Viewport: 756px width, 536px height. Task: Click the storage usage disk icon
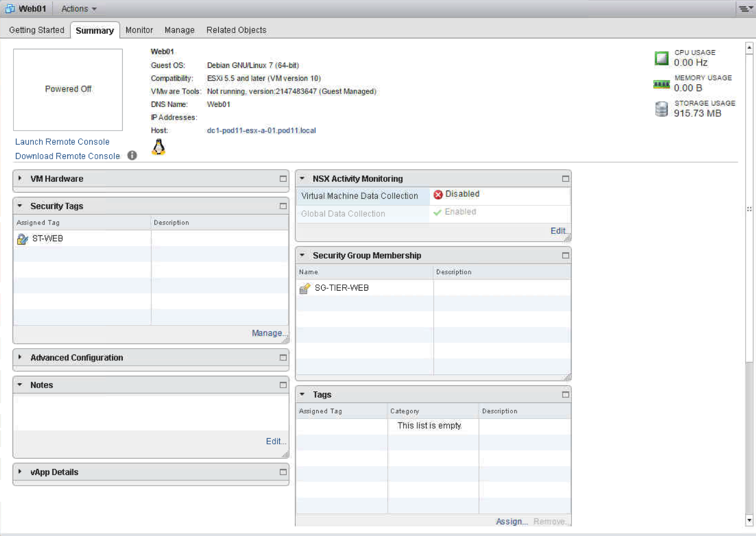pos(661,109)
